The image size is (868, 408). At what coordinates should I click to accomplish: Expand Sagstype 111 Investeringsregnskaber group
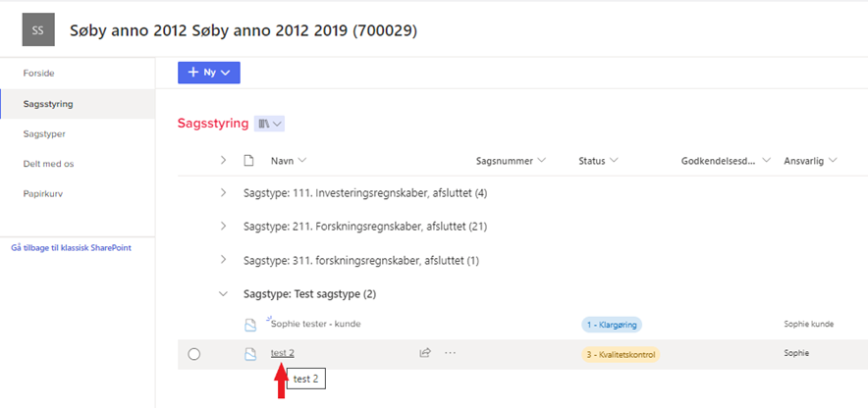[x=223, y=192]
